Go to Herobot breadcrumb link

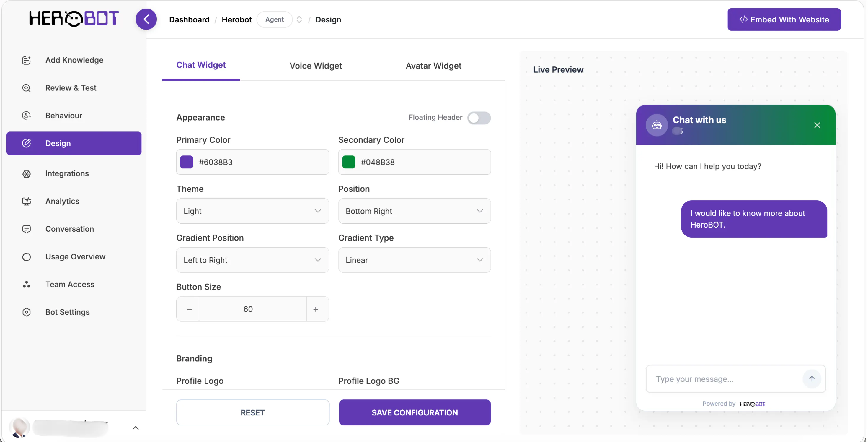click(236, 19)
